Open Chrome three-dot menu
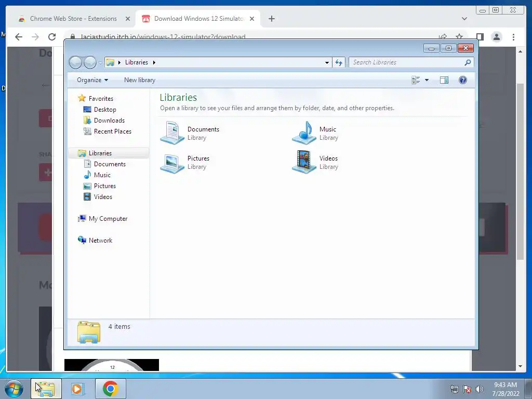This screenshot has width=532, height=399. tap(513, 37)
